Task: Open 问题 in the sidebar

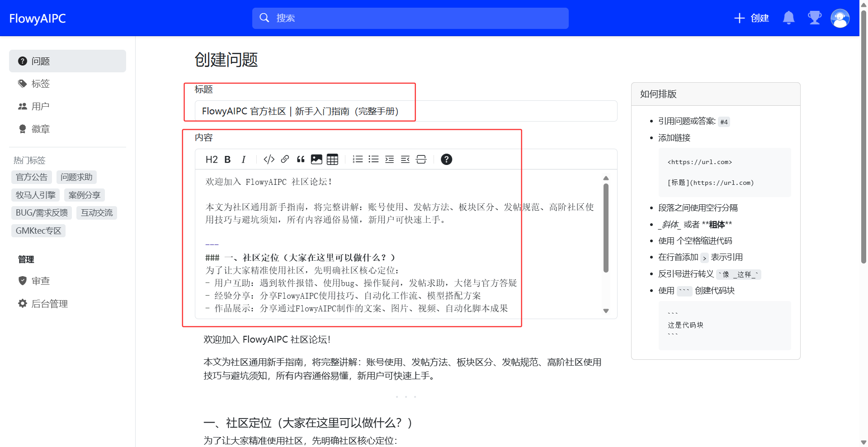Action: 67,61
